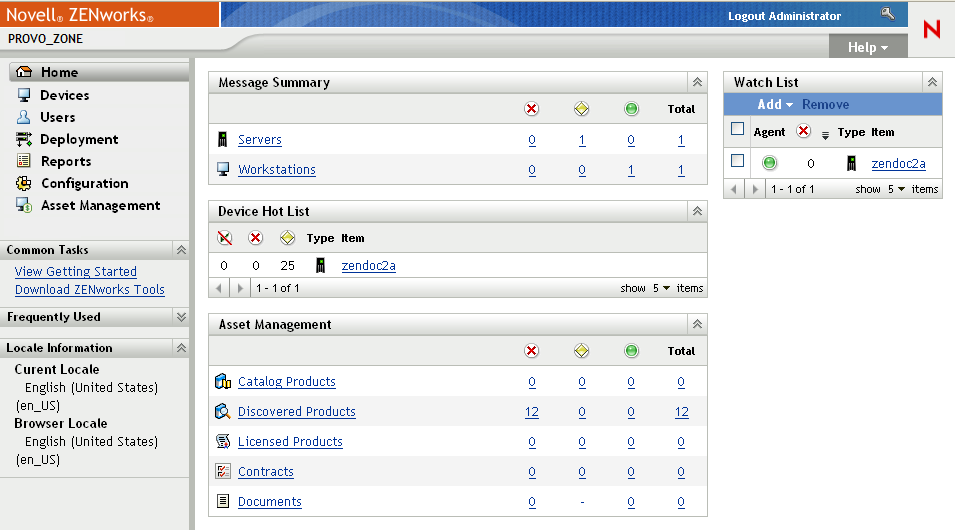
Task: Collapse the Asset Management panel
Action: [697, 324]
